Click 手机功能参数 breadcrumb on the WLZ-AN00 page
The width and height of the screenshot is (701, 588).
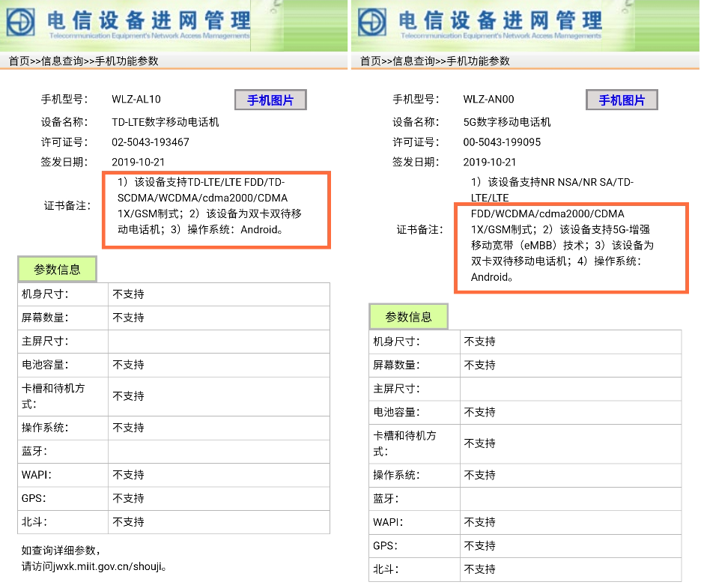478,61
